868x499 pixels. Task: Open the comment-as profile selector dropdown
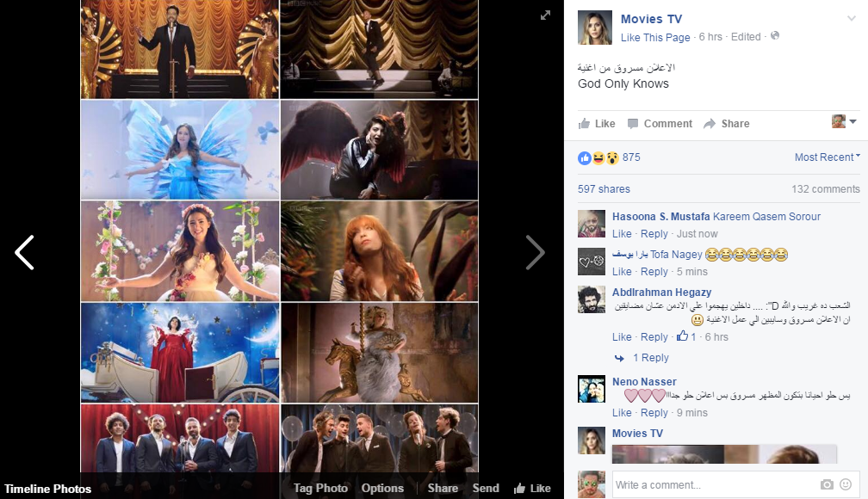click(844, 121)
